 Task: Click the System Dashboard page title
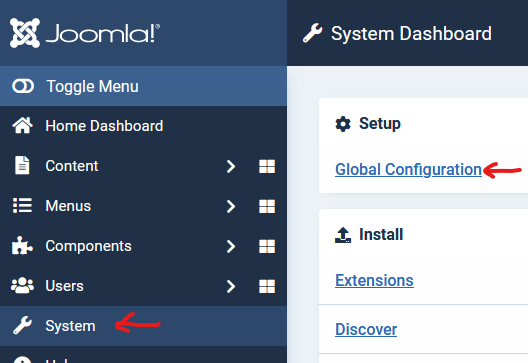pos(411,34)
